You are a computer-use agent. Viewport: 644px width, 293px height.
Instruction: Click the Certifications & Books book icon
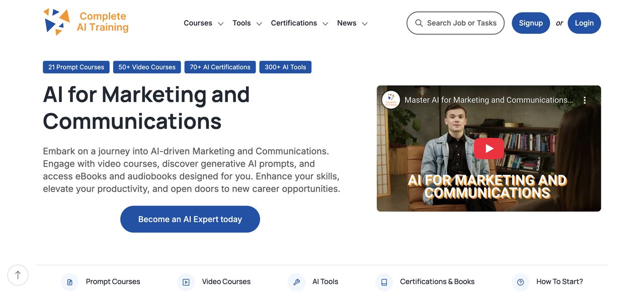[x=384, y=282]
